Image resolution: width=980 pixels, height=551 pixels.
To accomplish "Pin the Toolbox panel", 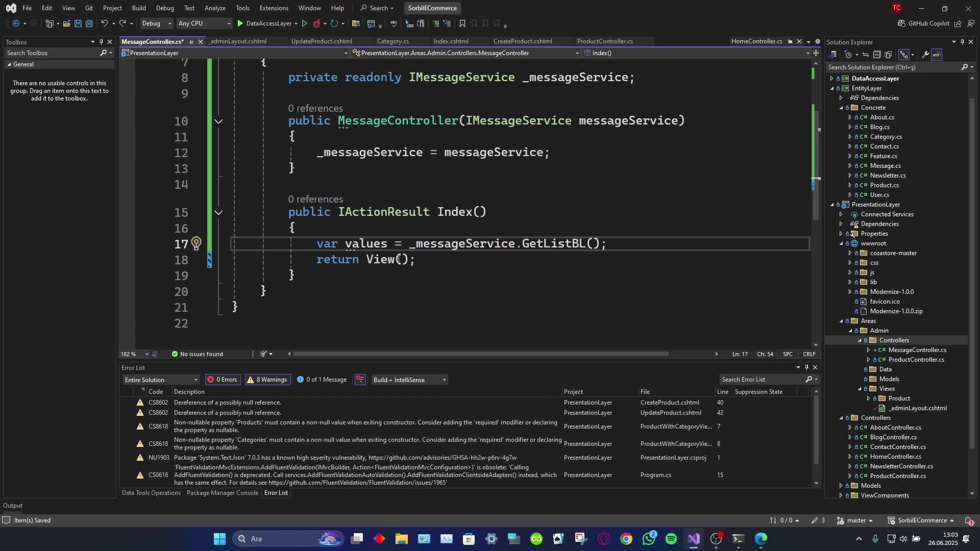I will [x=101, y=42].
